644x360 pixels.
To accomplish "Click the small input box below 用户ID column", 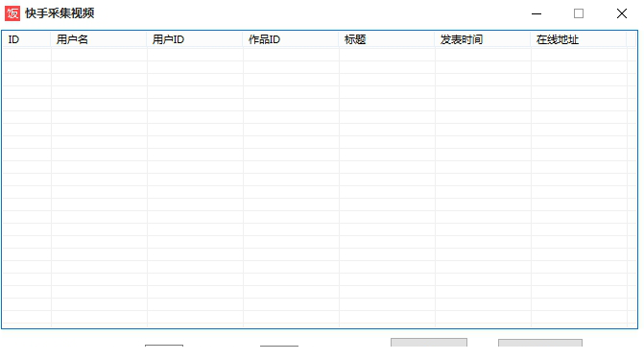I will pyautogui.click(x=164, y=346).
